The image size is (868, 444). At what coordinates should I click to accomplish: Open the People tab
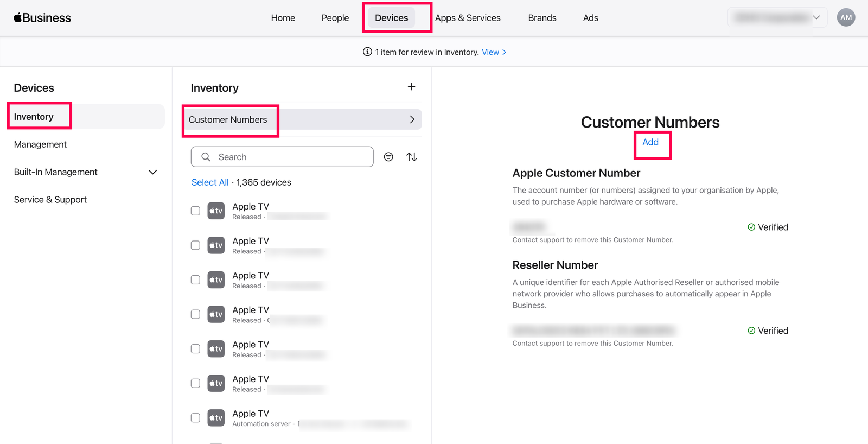coord(335,18)
